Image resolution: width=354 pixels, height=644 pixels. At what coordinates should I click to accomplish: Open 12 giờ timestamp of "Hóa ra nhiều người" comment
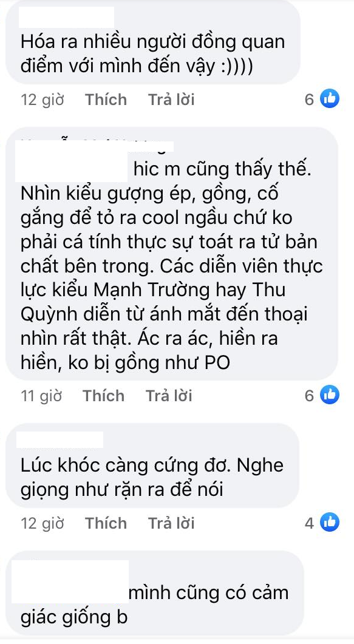point(43,100)
